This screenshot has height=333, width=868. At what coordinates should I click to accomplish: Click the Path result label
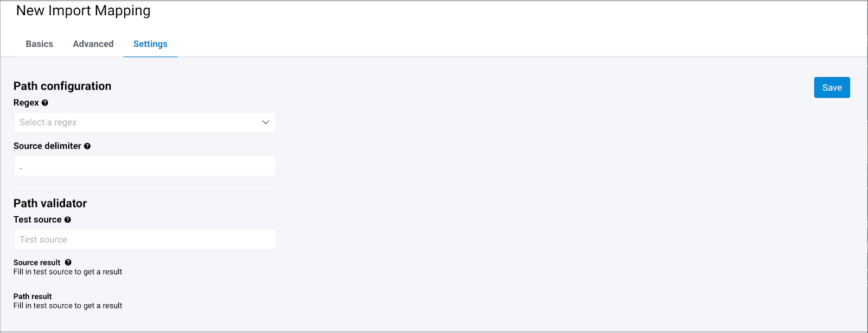pos(33,296)
